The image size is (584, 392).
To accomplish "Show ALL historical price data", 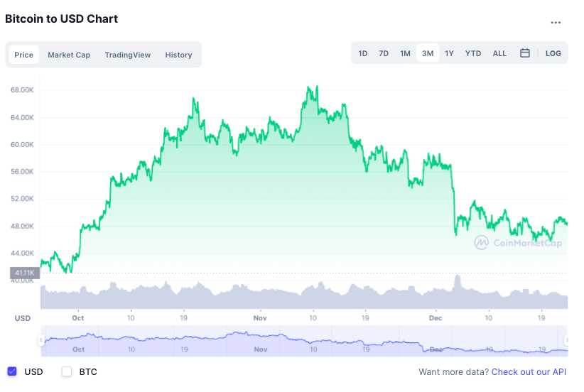I will pos(499,53).
